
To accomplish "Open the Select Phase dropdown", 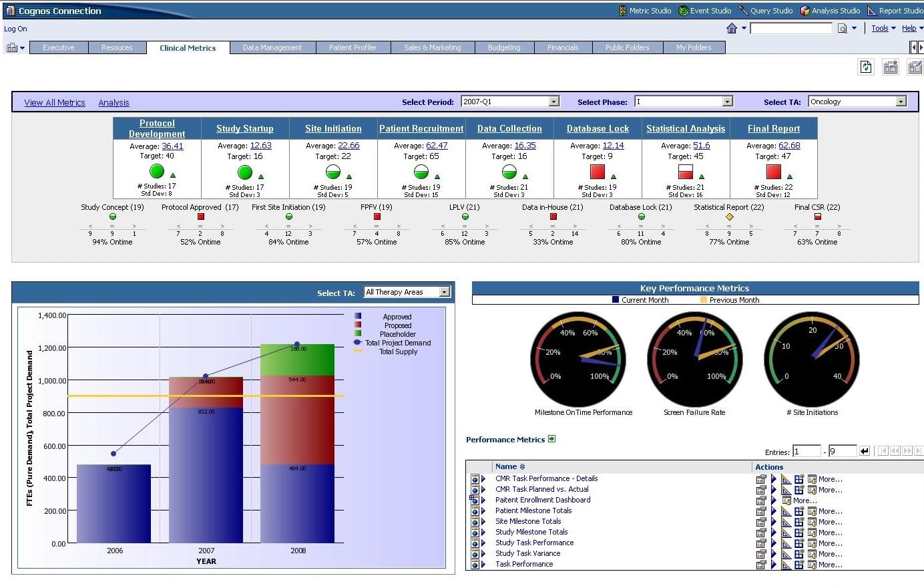I will (728, 102).
